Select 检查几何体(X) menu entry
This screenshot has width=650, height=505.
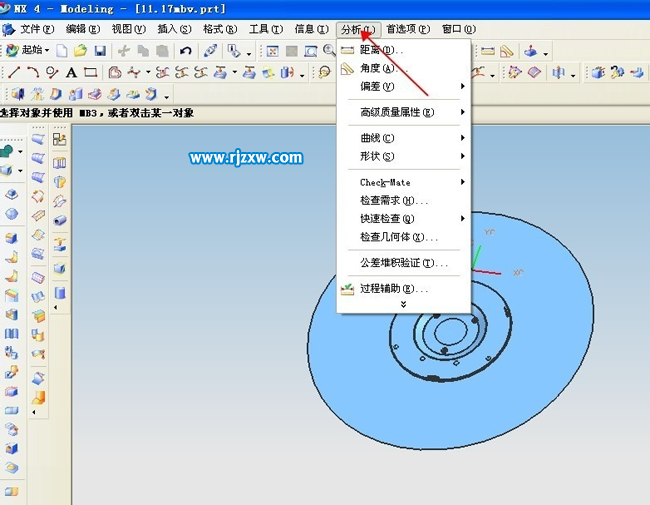pyautogui.click(x=403, y=237)
